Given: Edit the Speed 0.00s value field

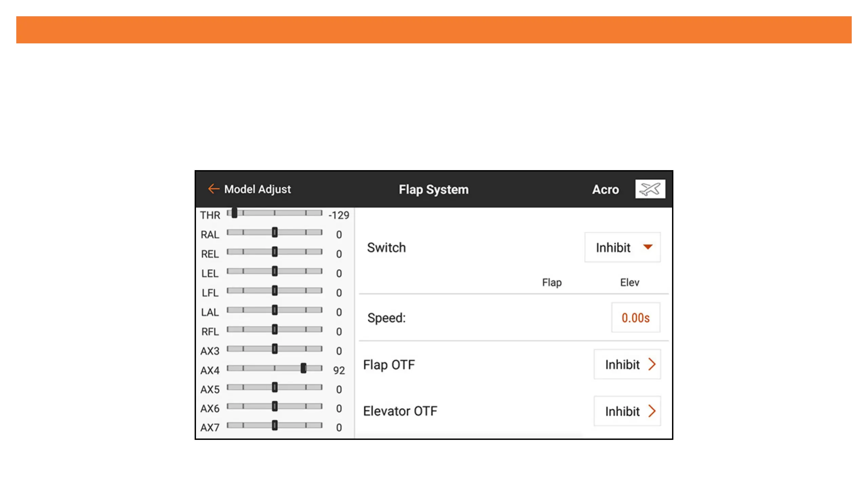Looking at the screenshot, I should (x=636, y=318).
